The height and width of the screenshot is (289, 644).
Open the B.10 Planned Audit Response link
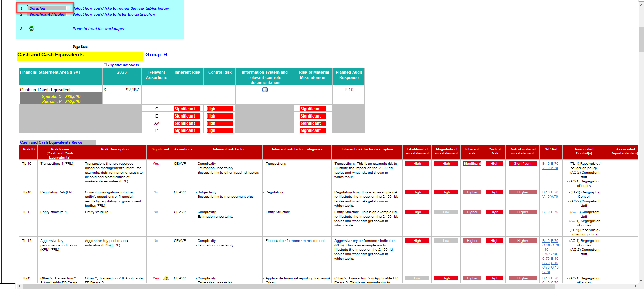[349, 90]
